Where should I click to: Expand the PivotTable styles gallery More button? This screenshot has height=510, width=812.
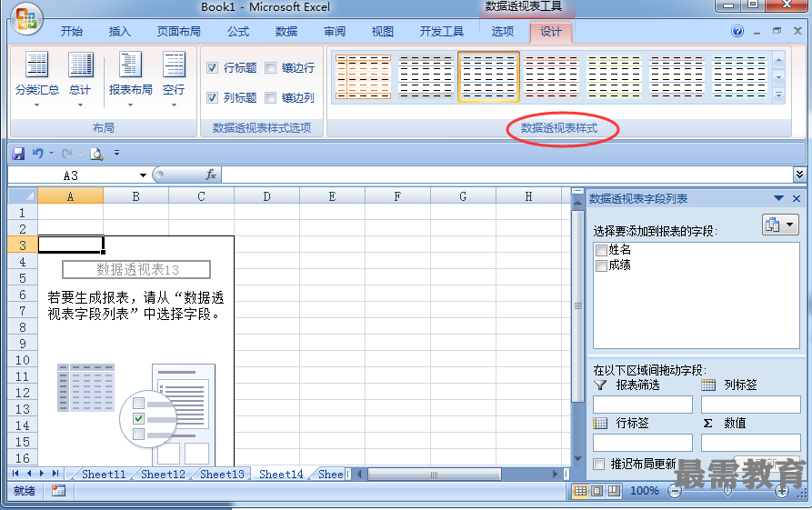(x=779, y=95)
